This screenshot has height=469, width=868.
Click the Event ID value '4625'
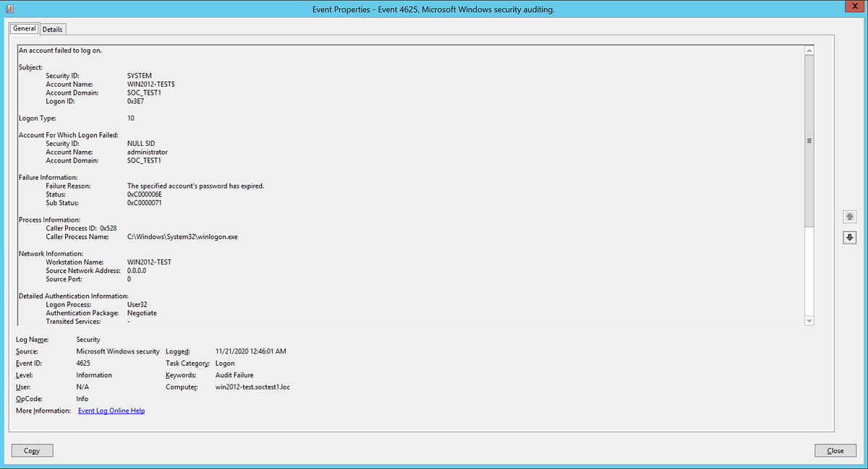(83, 363)
